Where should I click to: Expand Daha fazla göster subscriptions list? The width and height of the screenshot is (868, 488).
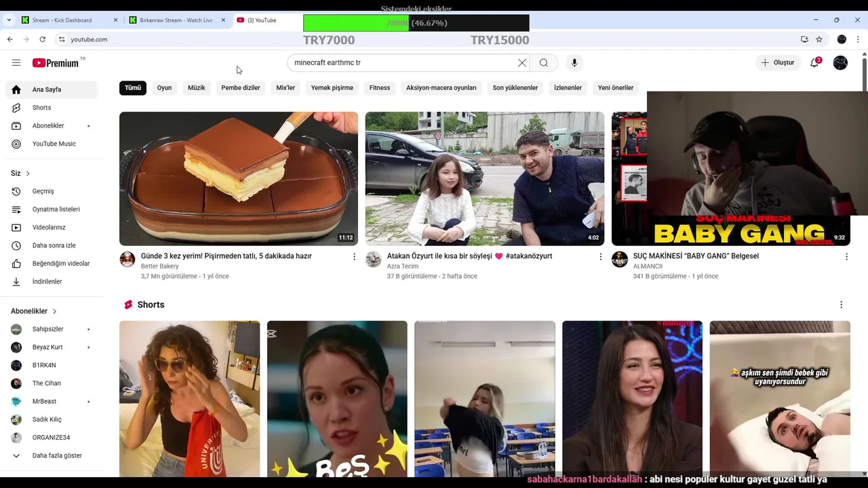(x=52, y=455)
